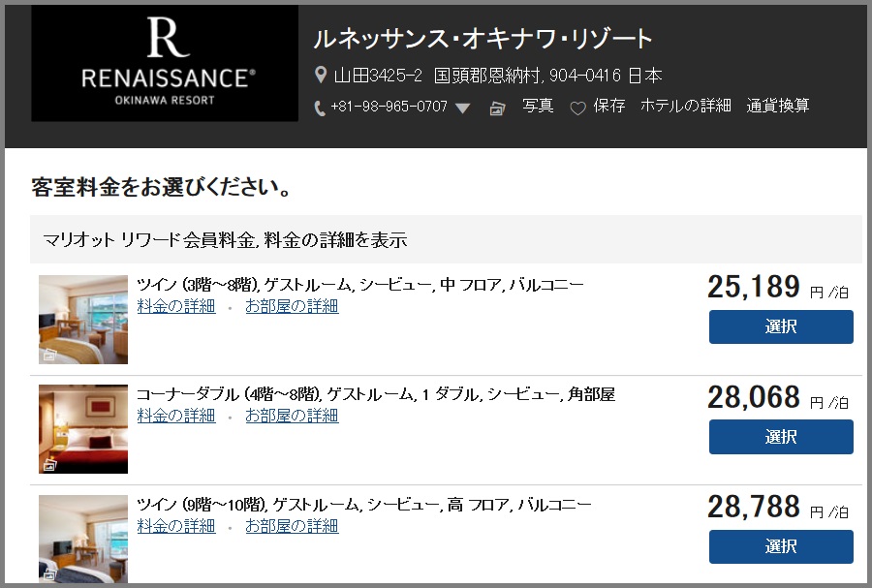Click the photo gallery icon in header
872x588 pixels.
point(498,108)
